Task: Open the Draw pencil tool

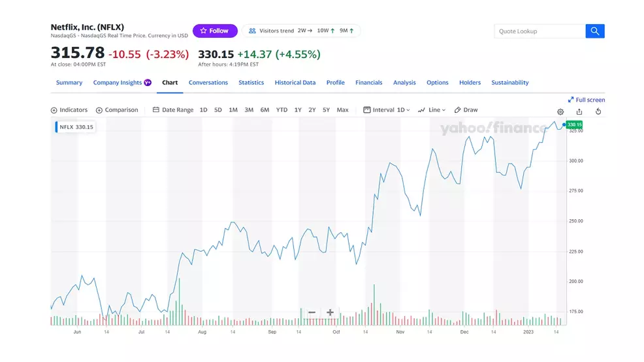Action: tap(466, 110)
